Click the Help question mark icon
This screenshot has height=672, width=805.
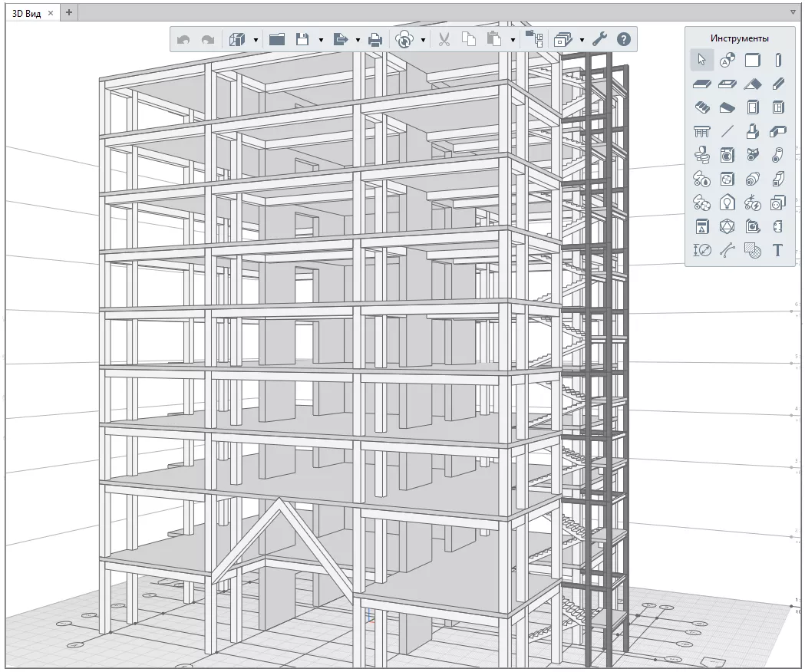click(624, 39)
